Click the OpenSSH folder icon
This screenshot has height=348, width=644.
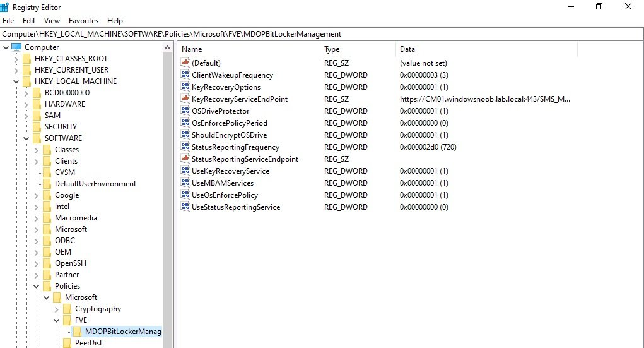tap(47, 263)
